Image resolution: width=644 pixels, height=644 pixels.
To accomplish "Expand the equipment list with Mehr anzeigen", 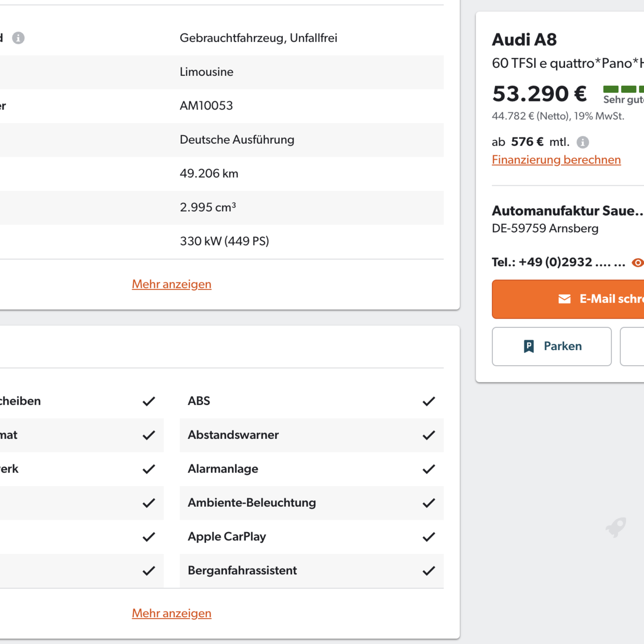I will (x=171, y=613).
